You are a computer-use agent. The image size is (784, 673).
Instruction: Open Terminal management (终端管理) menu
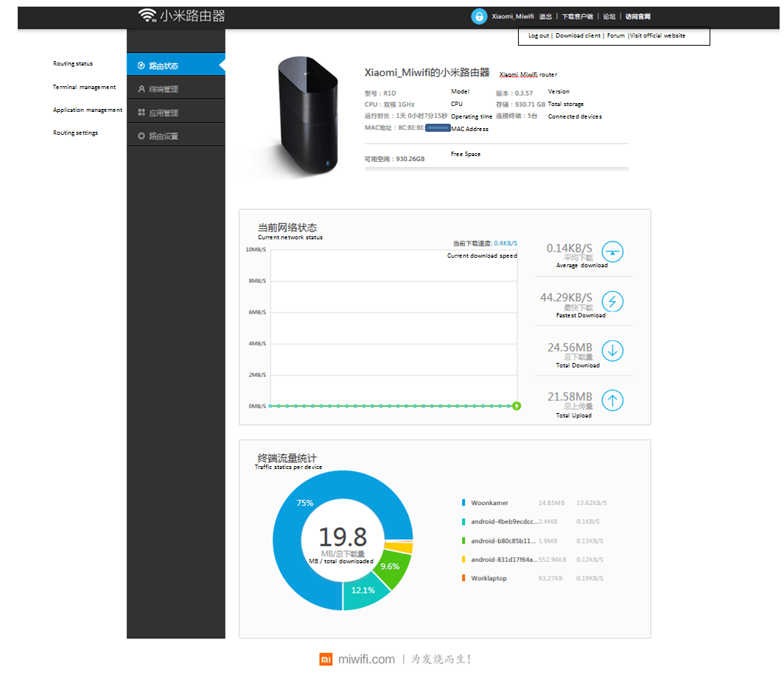tap(176, 89)
